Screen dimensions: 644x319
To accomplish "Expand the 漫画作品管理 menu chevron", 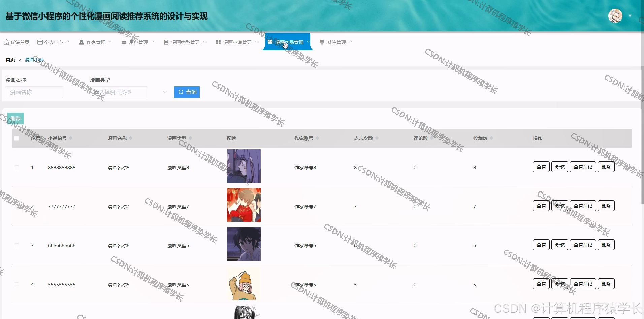I will point(308,42).
